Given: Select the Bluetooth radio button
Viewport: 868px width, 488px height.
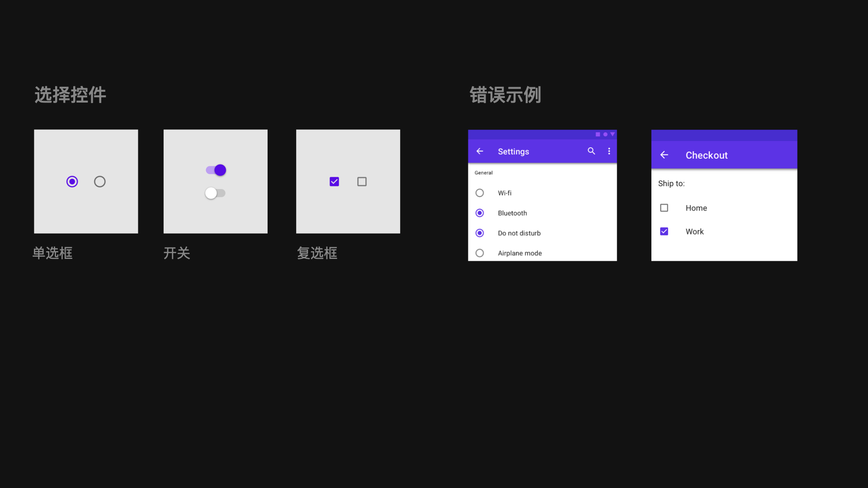Looking at the screenshot, I should pyautogui.click(x=480, y=213).
